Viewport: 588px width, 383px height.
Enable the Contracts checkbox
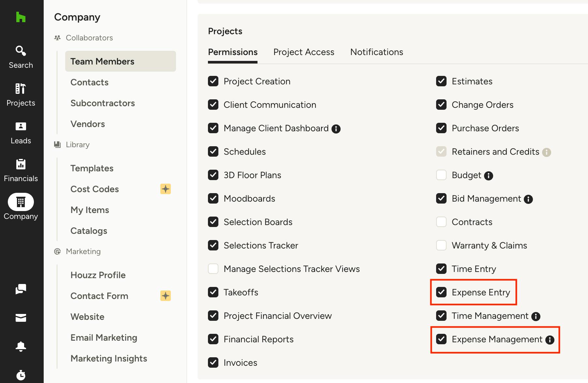point(441,222)
